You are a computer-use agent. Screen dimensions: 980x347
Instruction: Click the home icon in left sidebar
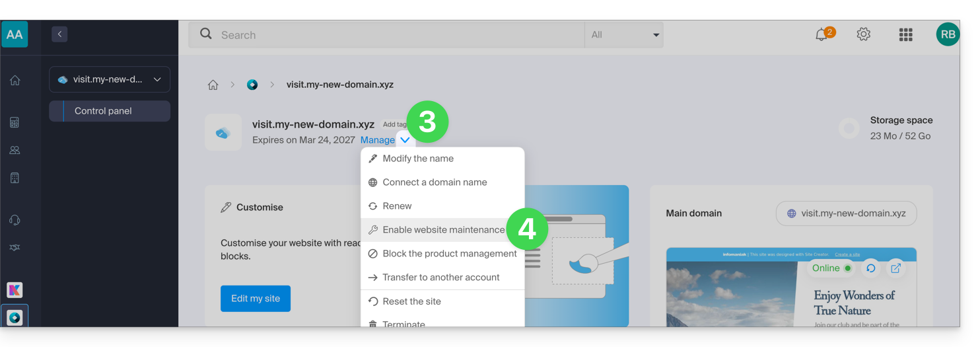tap(15, 80)
